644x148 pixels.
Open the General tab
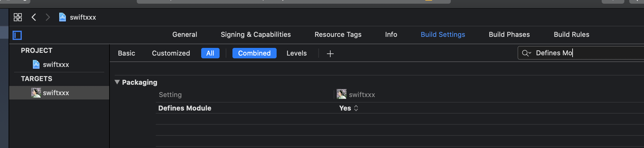point(185,34)
